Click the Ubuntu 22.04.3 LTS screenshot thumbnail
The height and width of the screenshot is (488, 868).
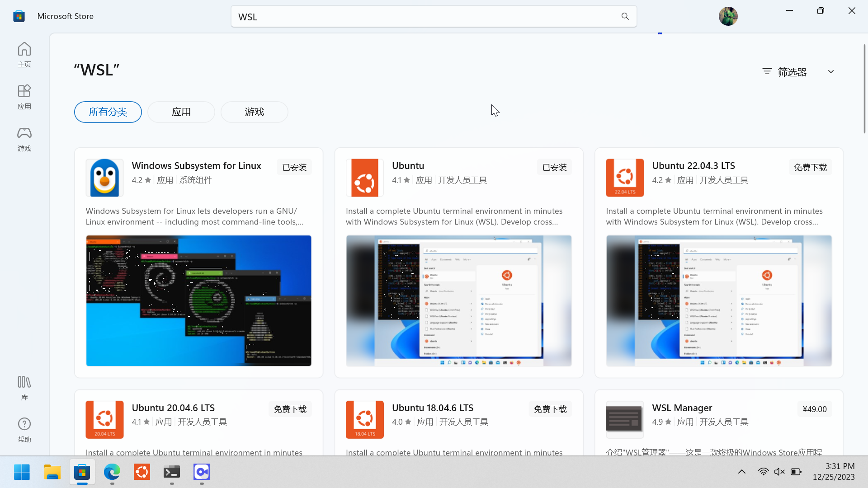[x=719, y=300]
